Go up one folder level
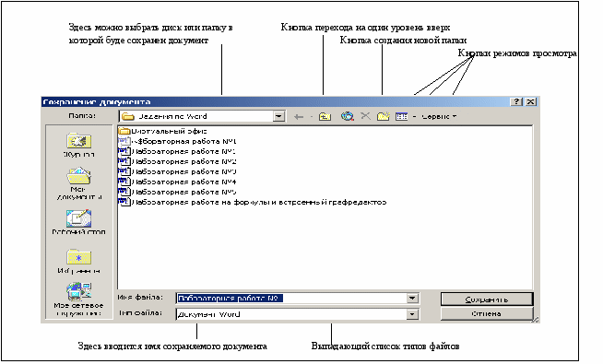603x364 pixels. tap(325, 116)
